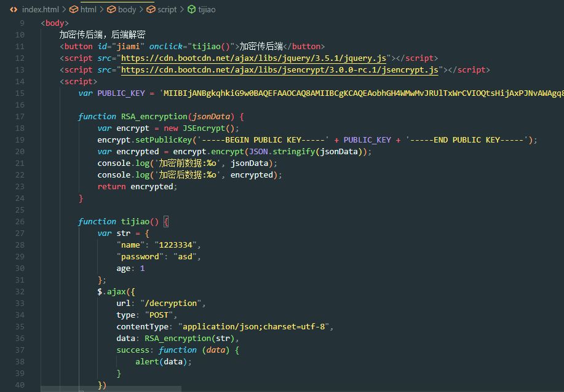The height and width of the screenshot is (392, 564).
Task: Click "application/json;charset=utf-8" string
Action: [x=253, y=327]
